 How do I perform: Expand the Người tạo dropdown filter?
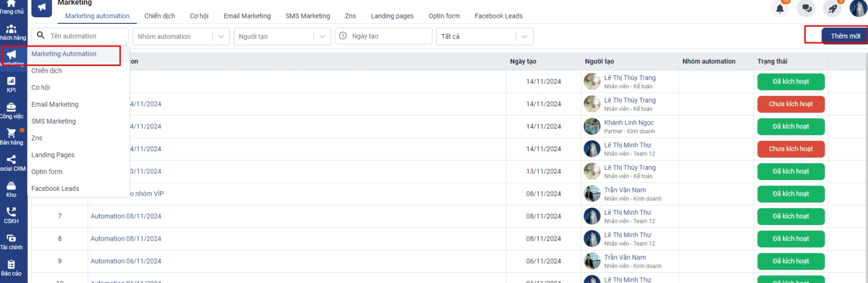point(282,36)
